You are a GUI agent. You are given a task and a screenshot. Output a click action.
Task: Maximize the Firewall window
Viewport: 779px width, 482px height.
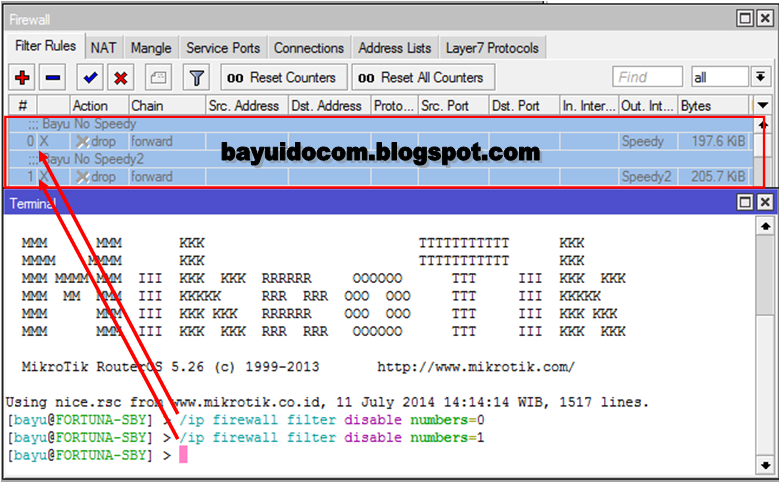[x=745, y=19]
